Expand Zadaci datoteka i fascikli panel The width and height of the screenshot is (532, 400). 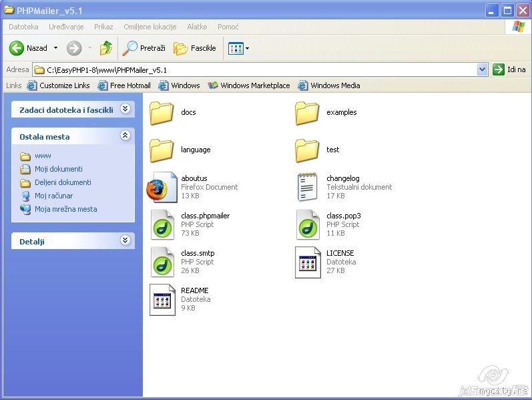pos(125,110)
